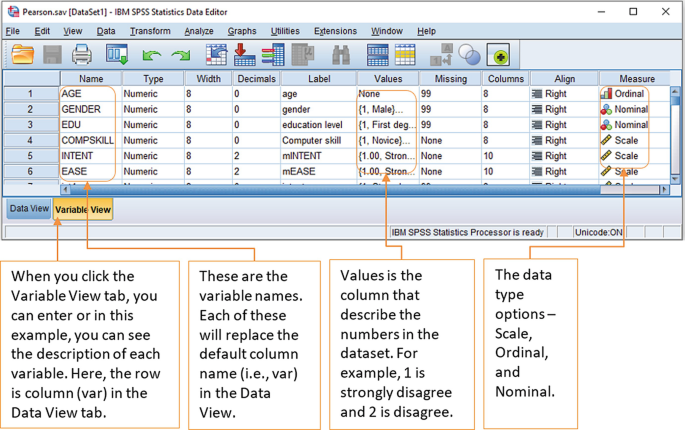Open the Transform menu
This screenshot has height=430, width=685.
point(149,31)
